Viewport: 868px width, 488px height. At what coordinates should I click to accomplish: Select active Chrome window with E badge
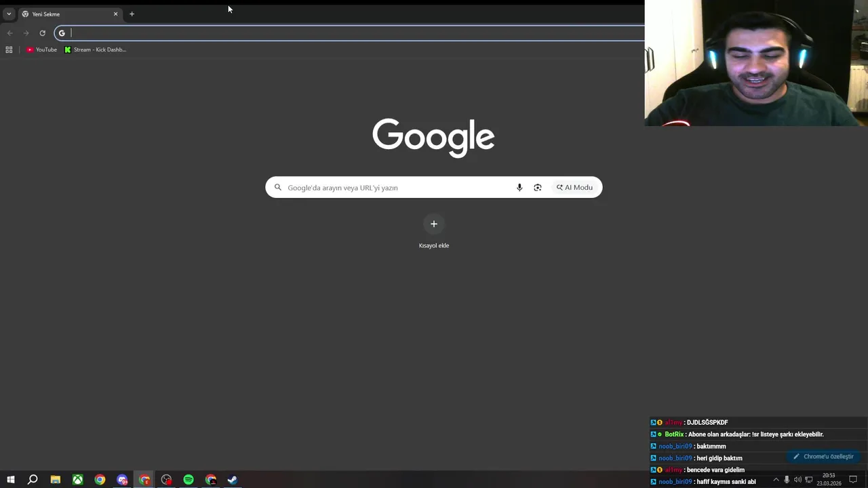[x=144, y=480]
